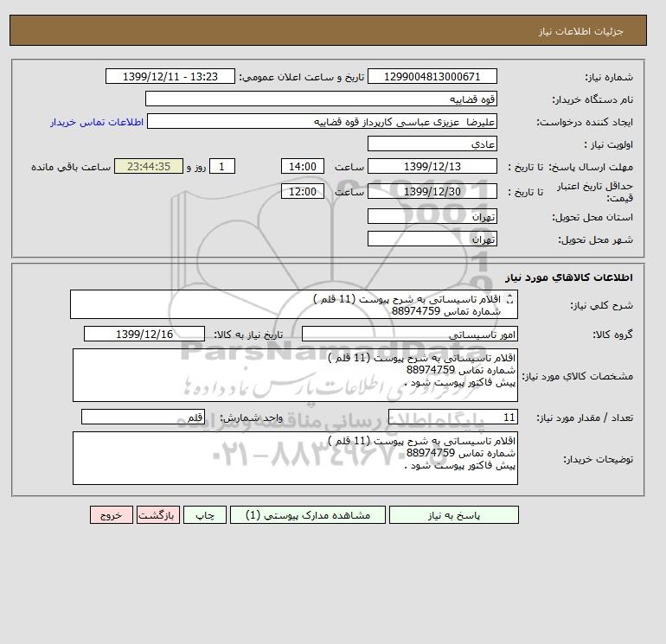The image size is (666, 644).
Task: Click the quantity field showing 11
Action: click(452, 418)
